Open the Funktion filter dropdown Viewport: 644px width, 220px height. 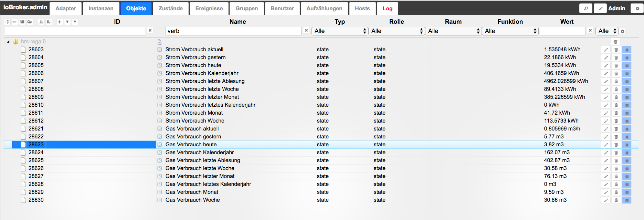pos(510,31)
